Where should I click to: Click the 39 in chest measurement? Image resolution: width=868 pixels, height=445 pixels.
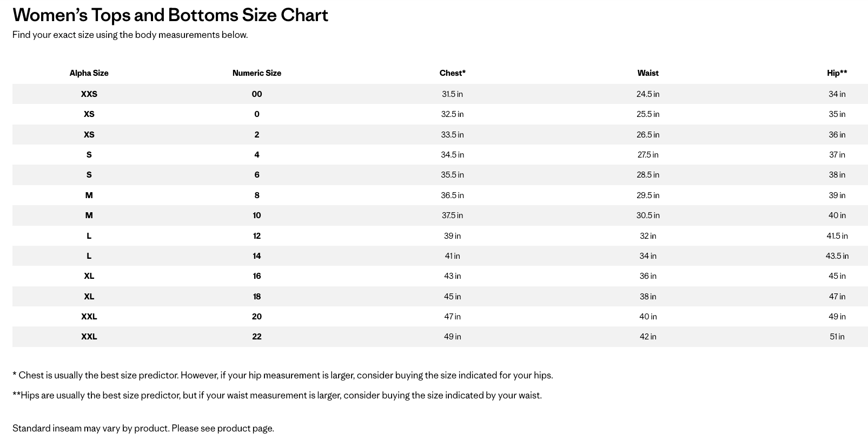(x=452, y=236)
